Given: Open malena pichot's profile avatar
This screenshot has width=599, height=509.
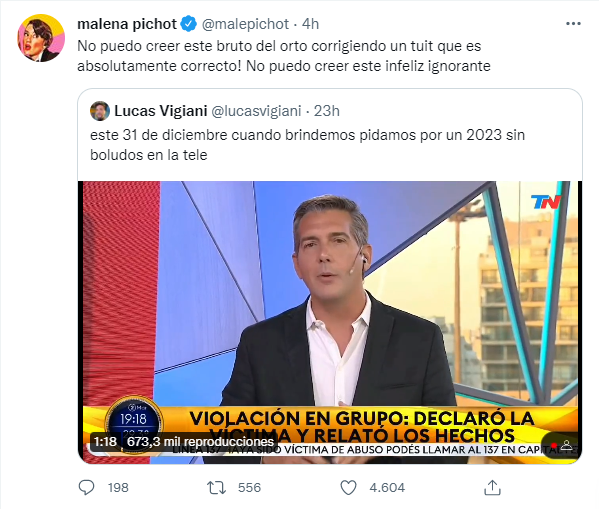Looking at the screenshot, I should tap(41, 38).
